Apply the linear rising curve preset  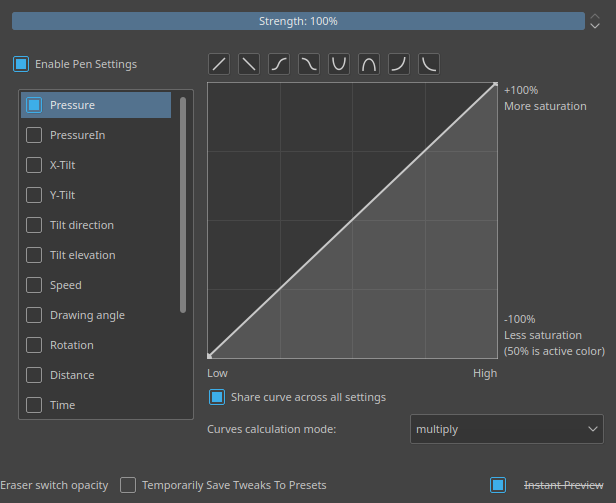click(x=219, y=64)
